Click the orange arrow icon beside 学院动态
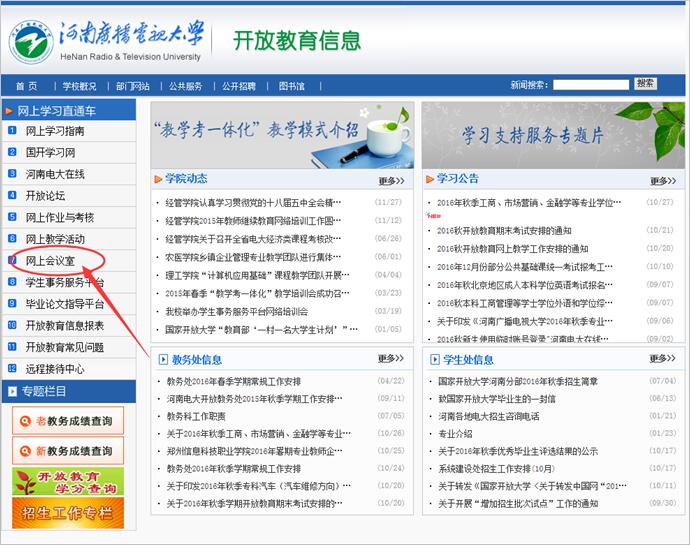 click(x=158, y=179)
